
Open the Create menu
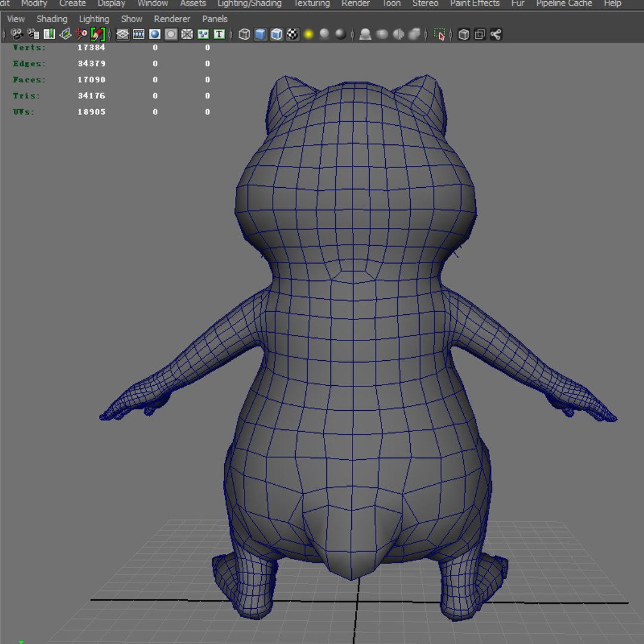(x=72, y=4)
